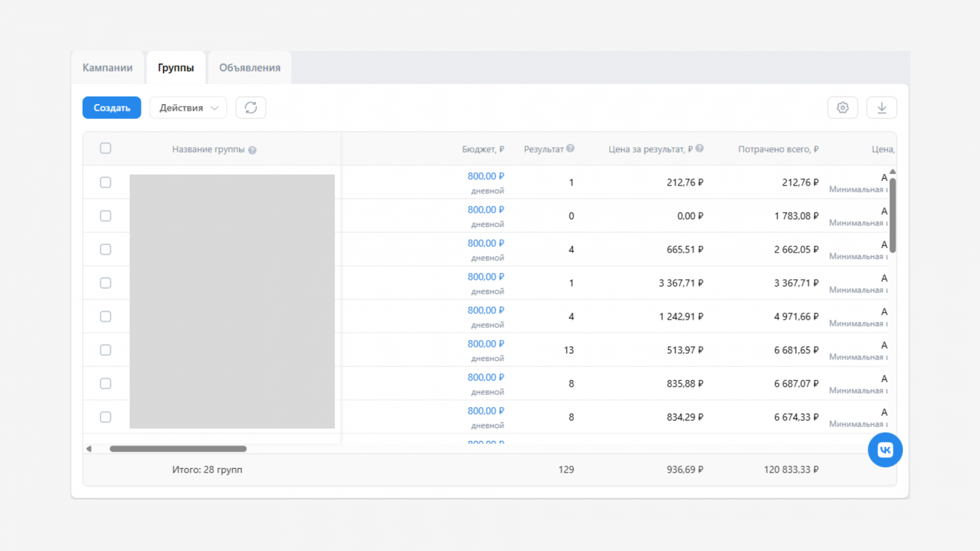The height and width of the screenshot is (551, 980).
Task: Switch to the Кампании tab
Action: 108,68
